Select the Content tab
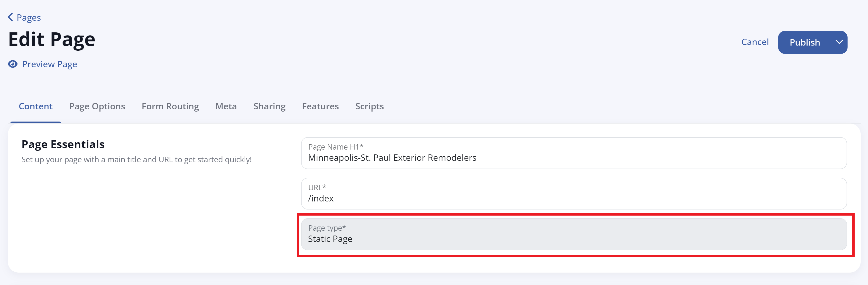This screenshot has width=868, height=285. [36, 106]
